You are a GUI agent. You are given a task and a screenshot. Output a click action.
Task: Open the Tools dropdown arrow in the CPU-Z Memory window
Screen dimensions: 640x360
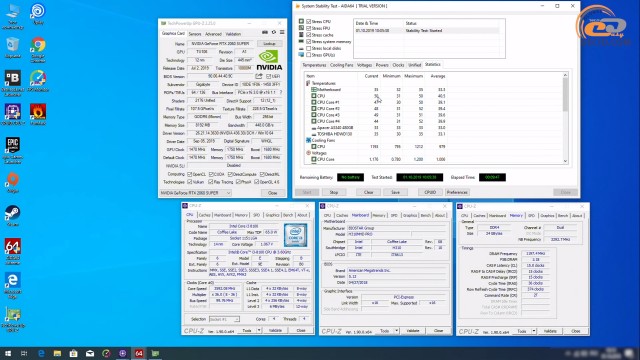tap(533, 331)
